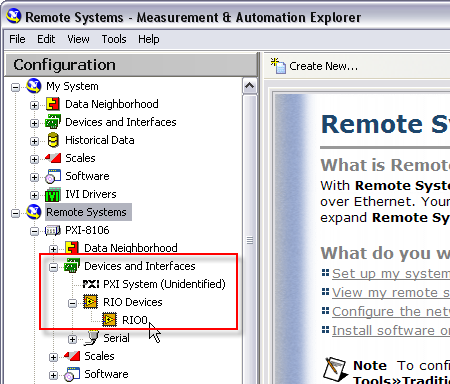Viewport: 450px width, 384px height.
Task: Click the PXI-8106 controller icon
Action: click(x=53, y=230)
